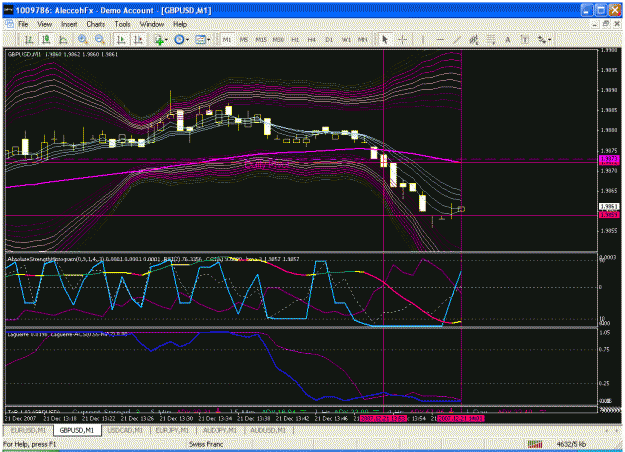The width and height of the screenshot is (625, 452).
Task: Expand the periods dropdown arrow
Action: (187, 40)
